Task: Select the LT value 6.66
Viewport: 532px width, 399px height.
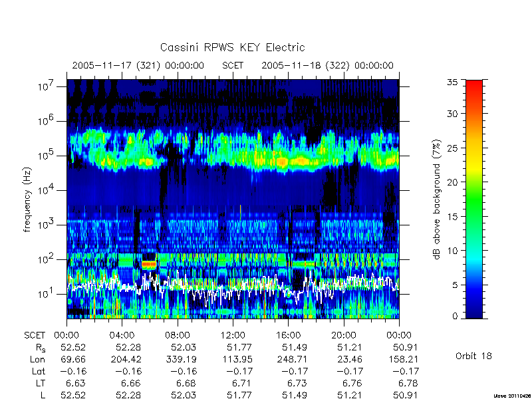Action: (x=131, y=383)
